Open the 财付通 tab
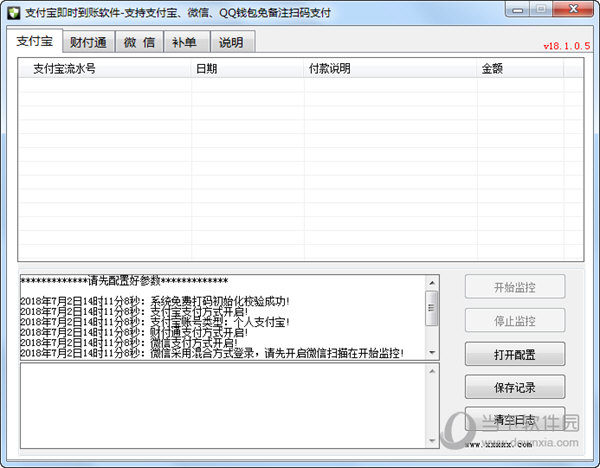The height and width of the screenshot is (468, 600). tap(88, 42)
